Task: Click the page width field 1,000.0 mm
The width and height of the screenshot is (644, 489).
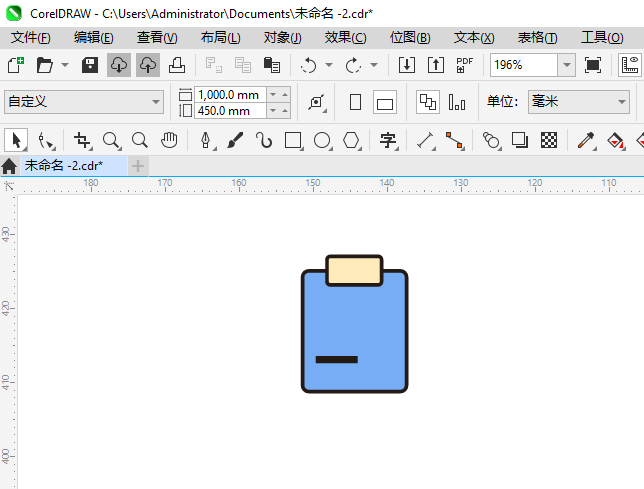Action: pos(230,95)
